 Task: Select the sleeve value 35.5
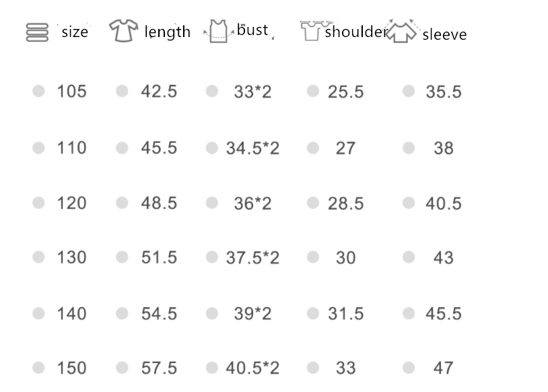tap(444, 92)
